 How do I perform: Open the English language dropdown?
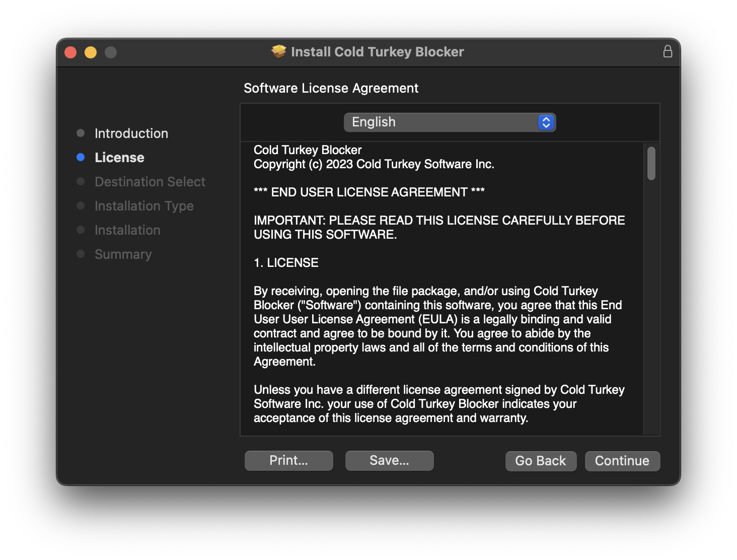pyautogui.click(x=450, y=122)
